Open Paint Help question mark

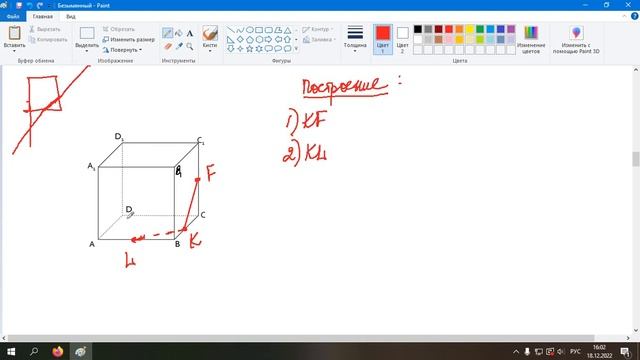click(635, 16)
